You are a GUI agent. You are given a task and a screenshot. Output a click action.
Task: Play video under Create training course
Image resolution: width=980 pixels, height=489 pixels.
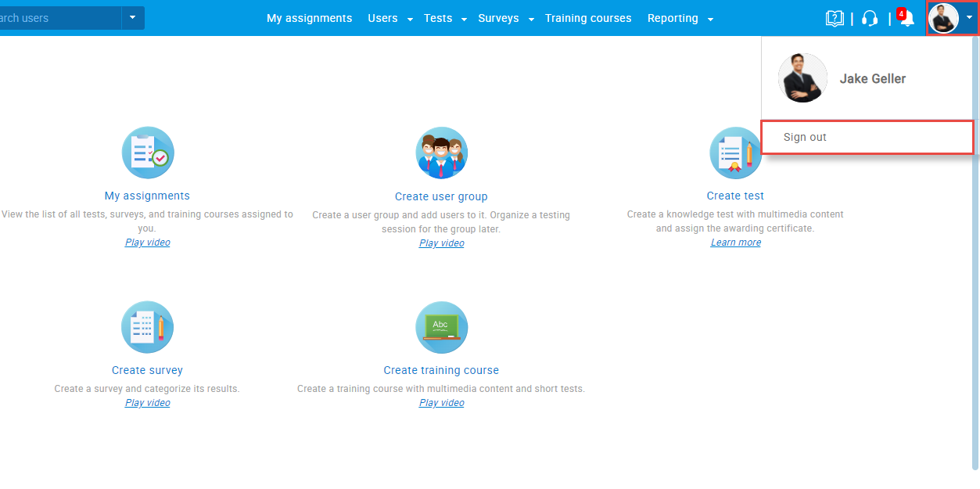441,403
